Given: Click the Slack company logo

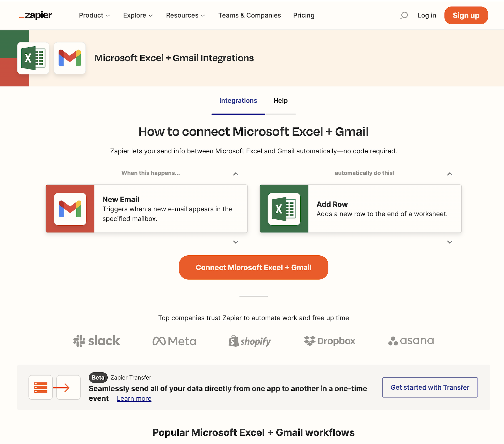Looking at the screenshot, I should pyautogui.click(x=97, y=341).
